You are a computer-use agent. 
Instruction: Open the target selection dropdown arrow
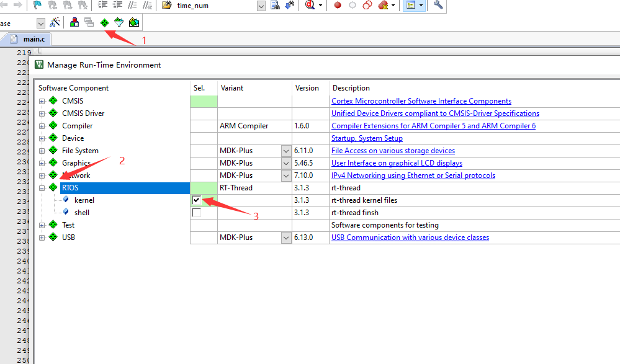point(41,24)
